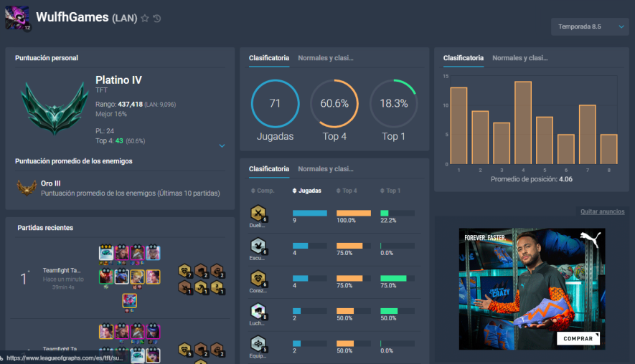Sort compositions by Top 4 column

[x=347, y=191]
